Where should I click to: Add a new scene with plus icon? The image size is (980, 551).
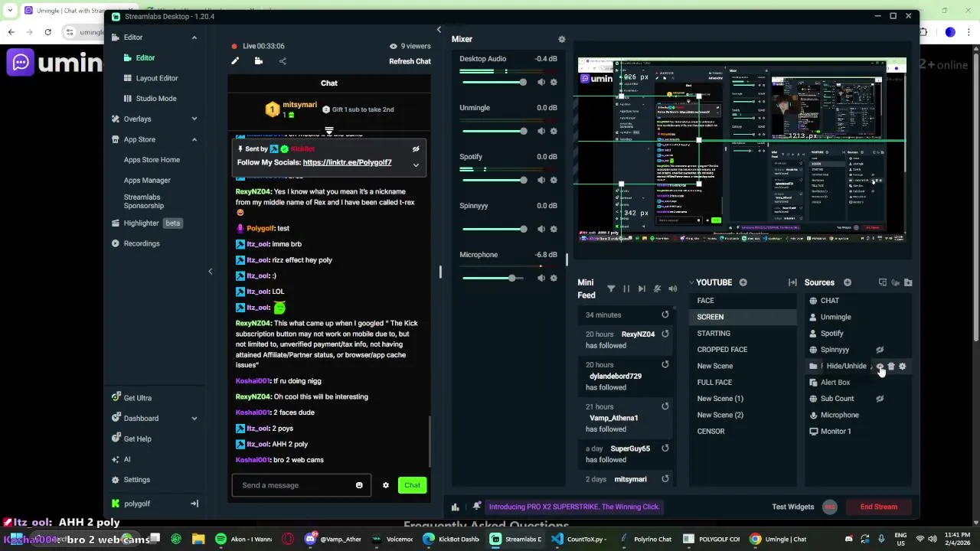743,282
